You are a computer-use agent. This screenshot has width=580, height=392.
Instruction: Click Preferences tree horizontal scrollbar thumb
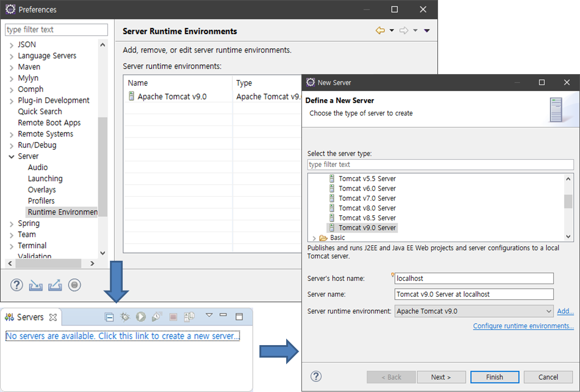(49, 263)
